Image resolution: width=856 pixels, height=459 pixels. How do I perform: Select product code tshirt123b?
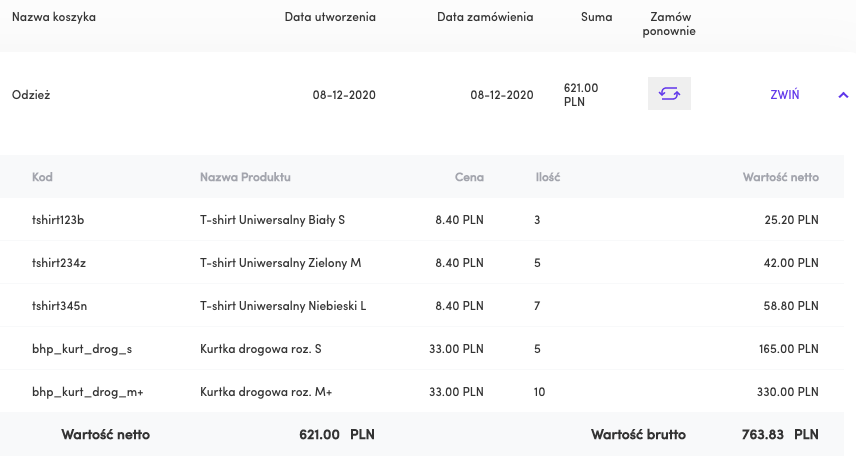58,220
